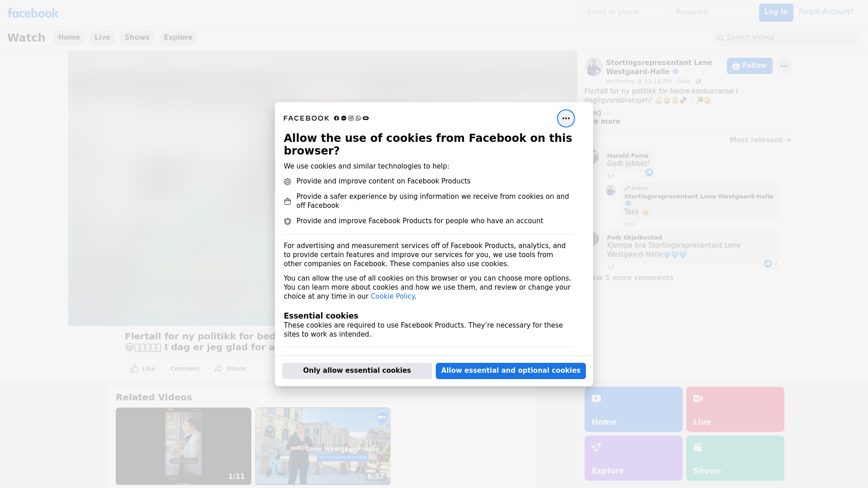Select the Explore tab in Watch bar

(178, 38)
